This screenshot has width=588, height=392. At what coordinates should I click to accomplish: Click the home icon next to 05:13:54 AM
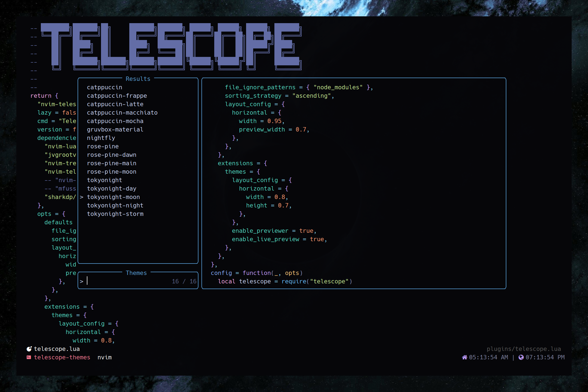point(464,357)
